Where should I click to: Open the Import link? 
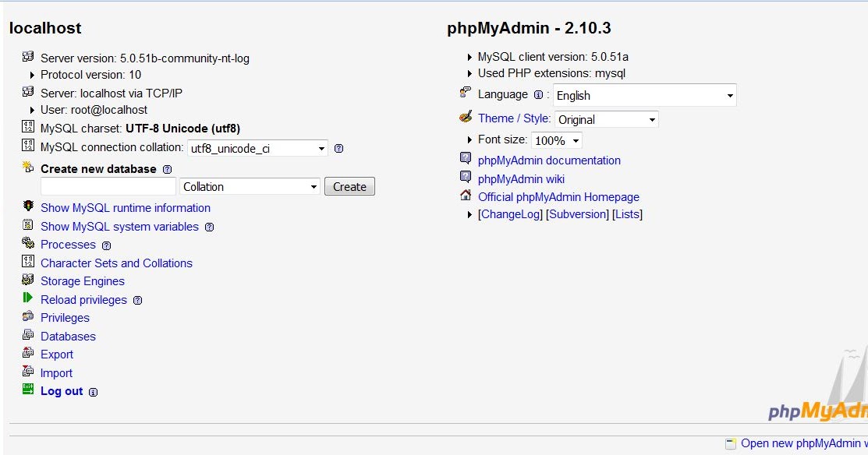point(56,373)
